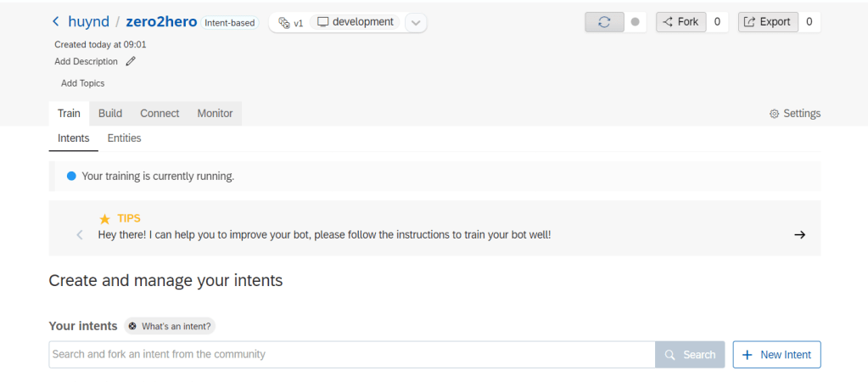Click the v1 version tag icon
Image resolution: width=868 pixels, height=382 pixels.
(x=285, y=23)
